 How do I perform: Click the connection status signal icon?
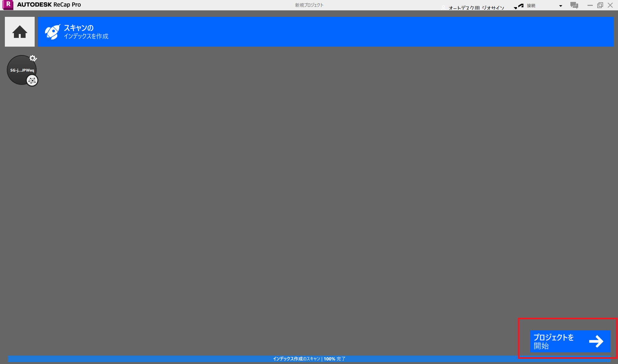(x=521, y=6)
